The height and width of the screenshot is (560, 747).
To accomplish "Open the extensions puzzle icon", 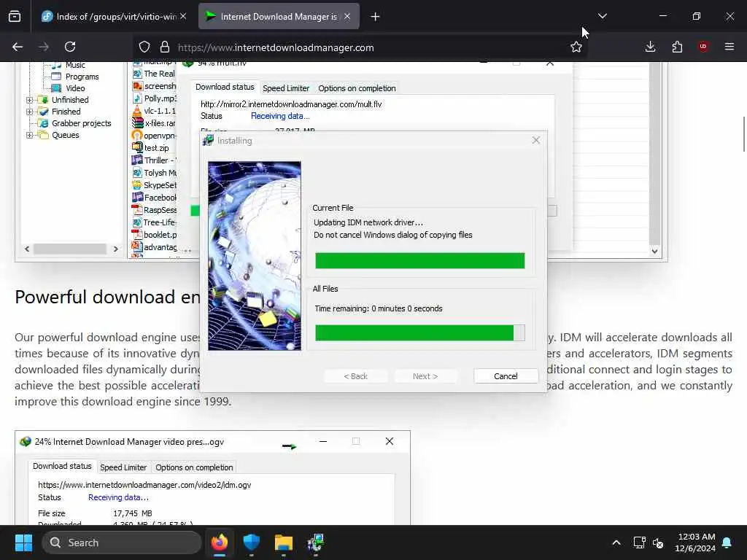I will point(677,47).
